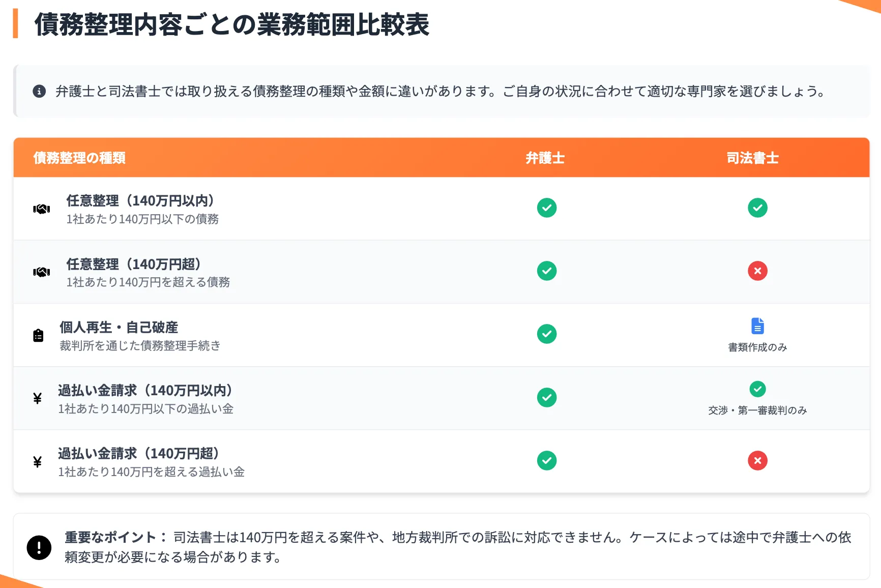881x588 pixels.
Task: Select the 弁護士 column header
Action: tap(546, 158)
